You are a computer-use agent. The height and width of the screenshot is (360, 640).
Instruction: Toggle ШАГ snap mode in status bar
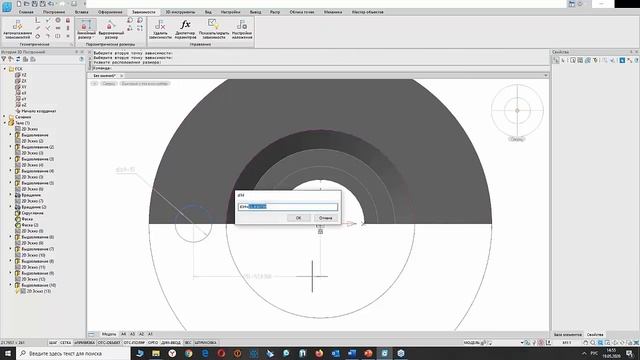pyautogui.click(x=53, y=343)
